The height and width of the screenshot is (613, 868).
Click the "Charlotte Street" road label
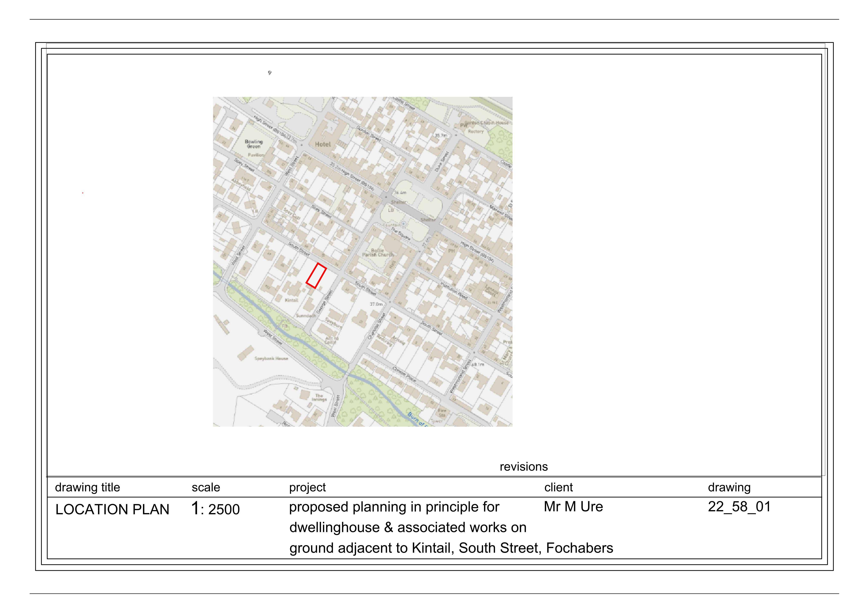[x=377, y=326]
